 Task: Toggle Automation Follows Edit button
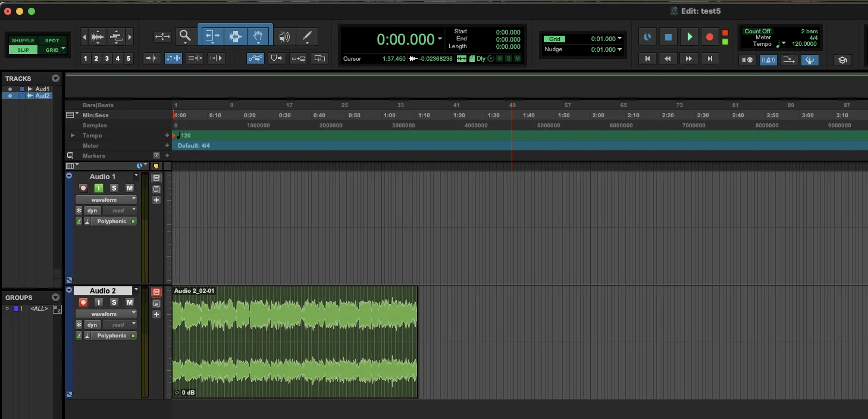[x=256, y=58]
